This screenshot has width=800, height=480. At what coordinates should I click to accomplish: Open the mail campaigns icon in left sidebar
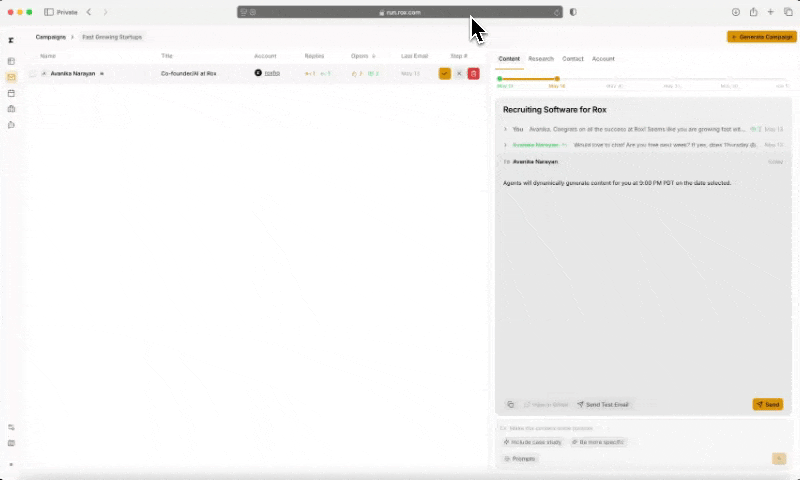pyautogui.click(x=11, y=77)
